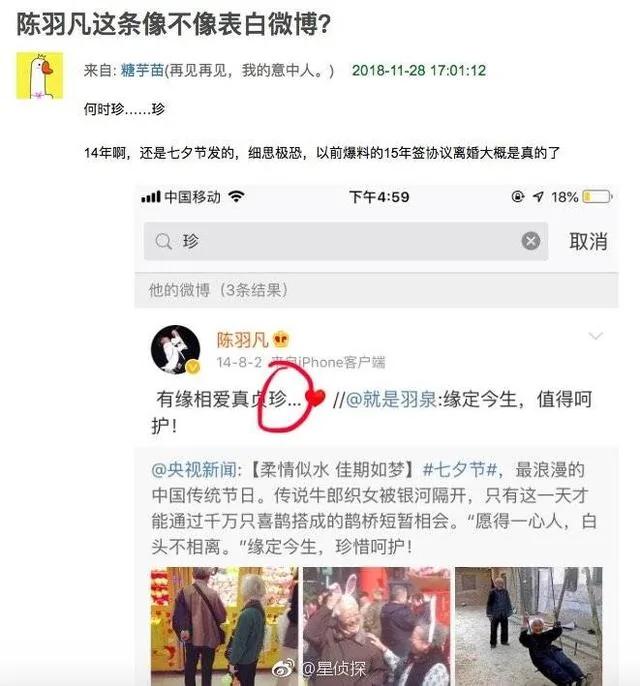
Task: Open 陈羽凡 round profile avatar
Action: [175, 350]
